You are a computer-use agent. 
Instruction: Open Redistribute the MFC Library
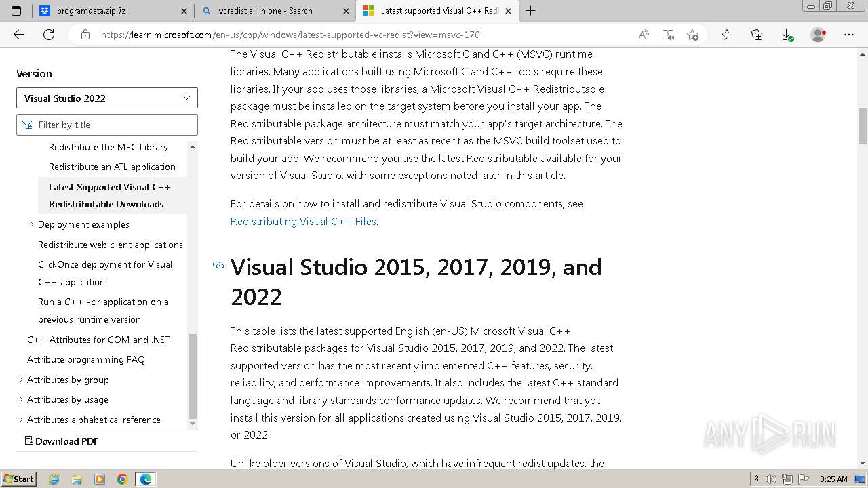pyautogui.click(x=108, y=147)
